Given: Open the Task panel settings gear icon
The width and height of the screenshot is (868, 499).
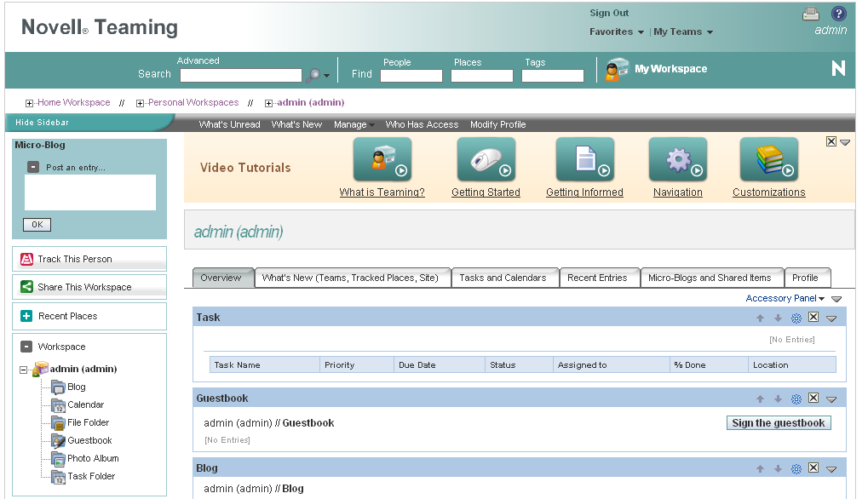Looking at the screenshot, I should tap(796, 316).
